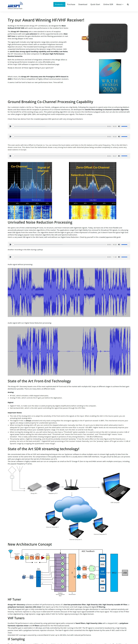Click the "Audio signal without processing:" caption
This screenshot has height=644, width=138.
point(20,264)
